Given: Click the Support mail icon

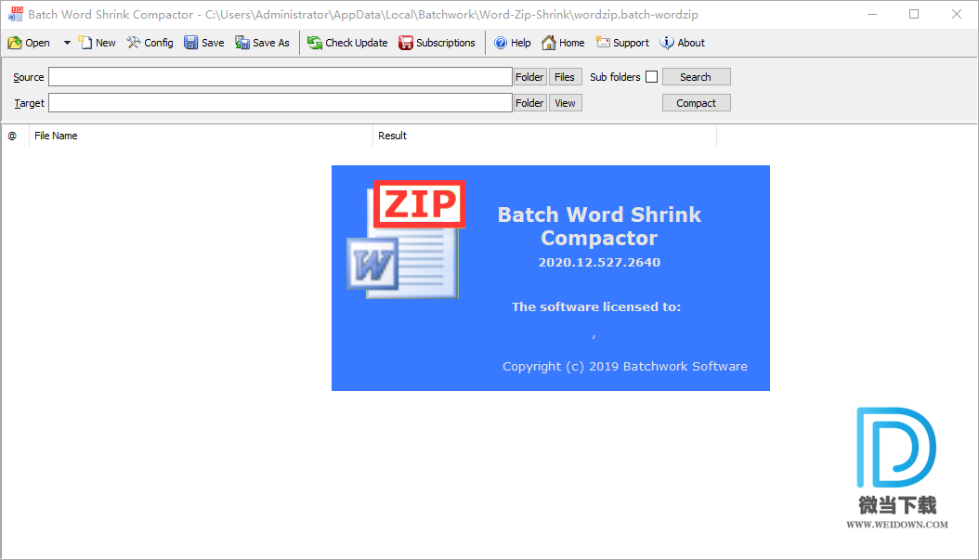Looking at the screenshot, I should pos(603,42).
